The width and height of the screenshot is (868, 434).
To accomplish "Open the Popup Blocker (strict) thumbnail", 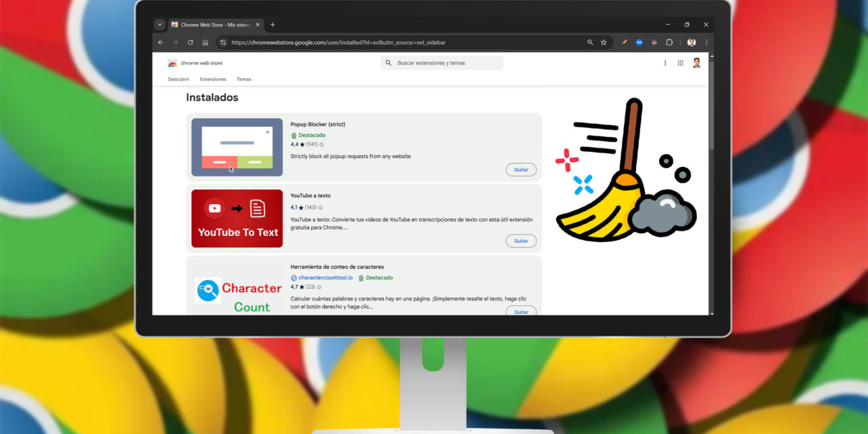I will coord(237,147).
